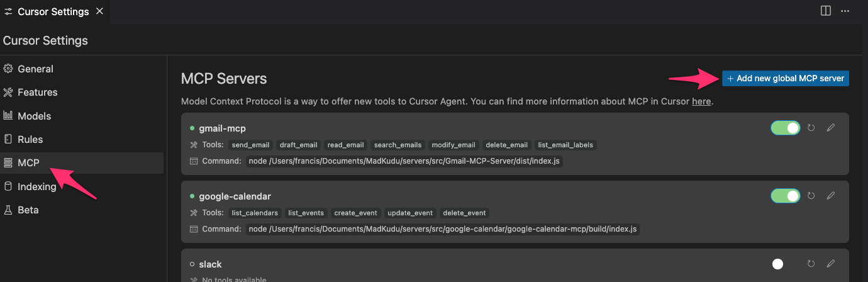Click the gmail-mcp Command terminal icon
The height and width of the screenshot is (282, 868).
(x=194, y=161)
